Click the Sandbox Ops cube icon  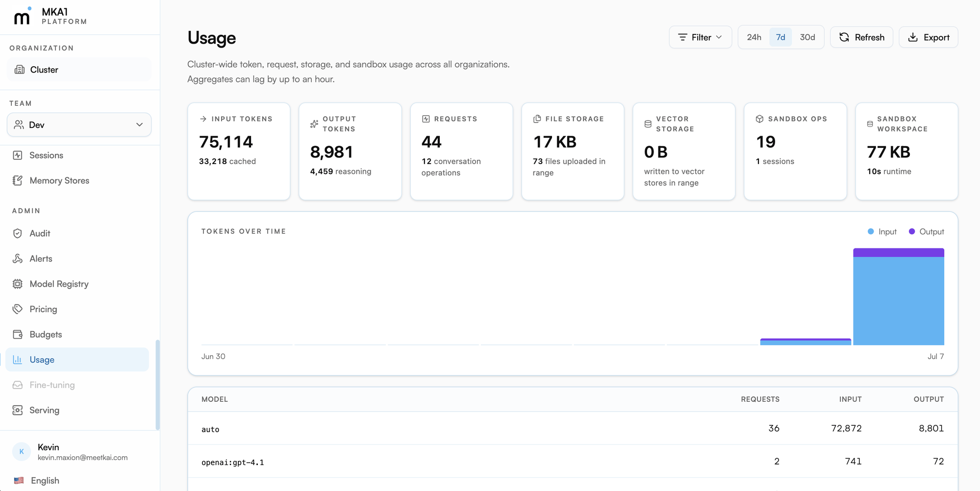coord(760,119)
